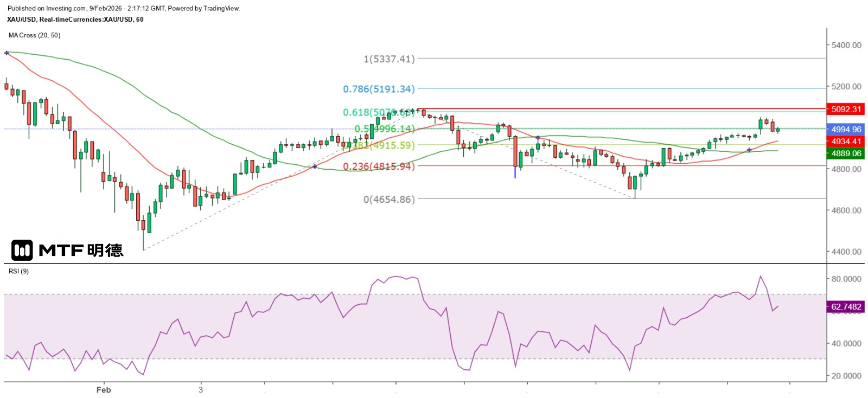The image size is (868, 398).
Task: Select the 1(5337.41) Fibonacci level label
Action: pyautogui.click(x=389, y=59)
